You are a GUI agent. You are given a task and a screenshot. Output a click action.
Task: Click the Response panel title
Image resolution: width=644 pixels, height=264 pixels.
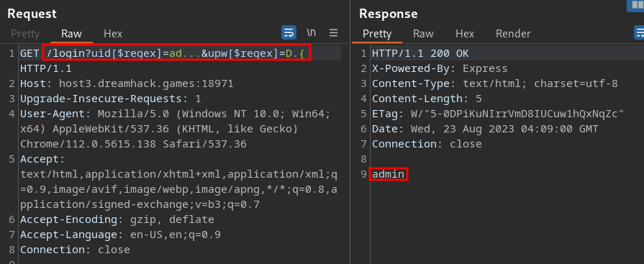388,14
